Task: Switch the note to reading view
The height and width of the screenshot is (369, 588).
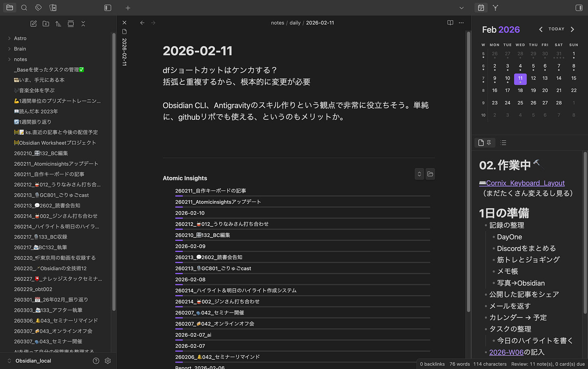Action: tap(449, 23)
